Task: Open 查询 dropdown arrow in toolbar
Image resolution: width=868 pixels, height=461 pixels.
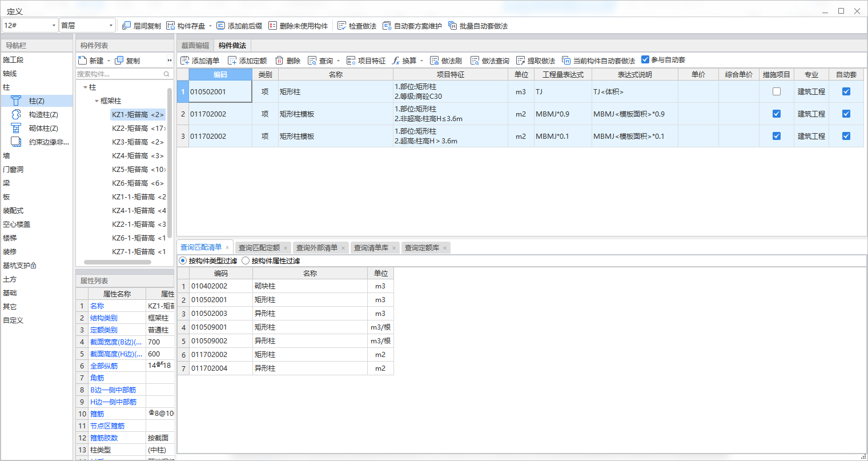Action: 338,61
